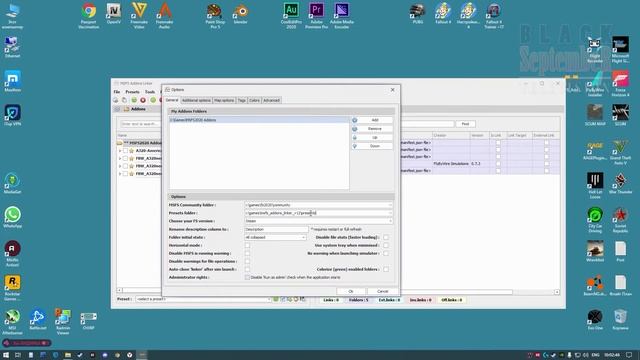Click the icon beside the Remove button

click(355, 129)
